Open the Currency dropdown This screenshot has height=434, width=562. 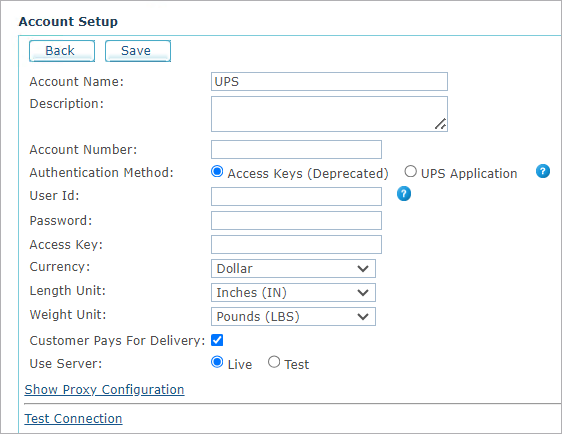[x=293, y=269]
